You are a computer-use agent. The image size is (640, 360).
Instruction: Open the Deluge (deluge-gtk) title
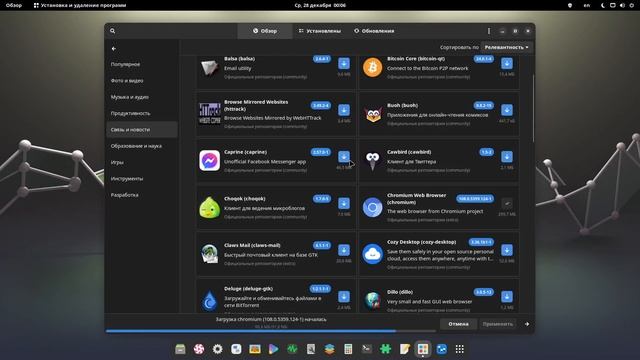(248, 289)
